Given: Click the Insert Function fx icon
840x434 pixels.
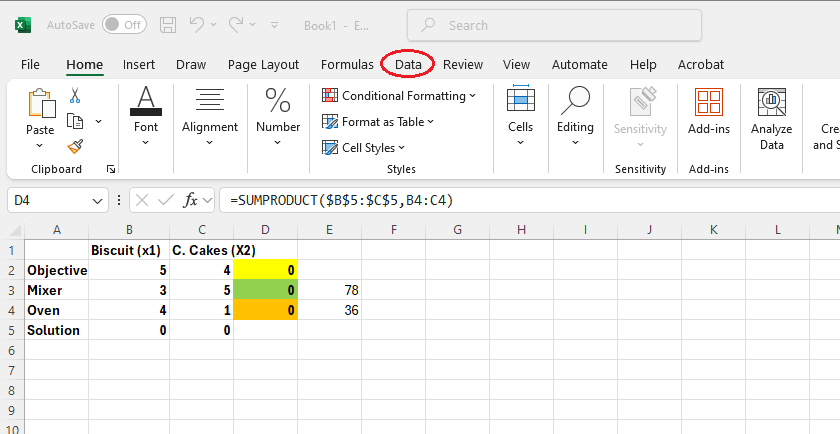Looking at the screenshot, I should click(192, 200).
